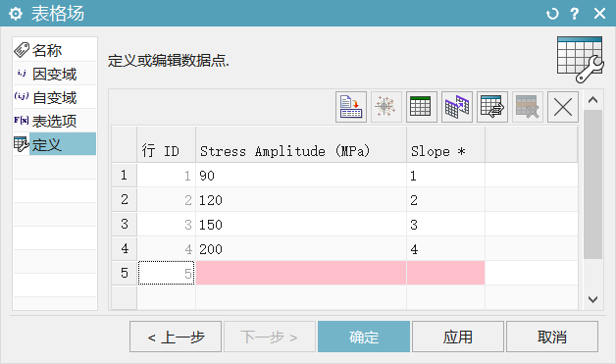Click the stress cell with value 90

click(301, 176)
